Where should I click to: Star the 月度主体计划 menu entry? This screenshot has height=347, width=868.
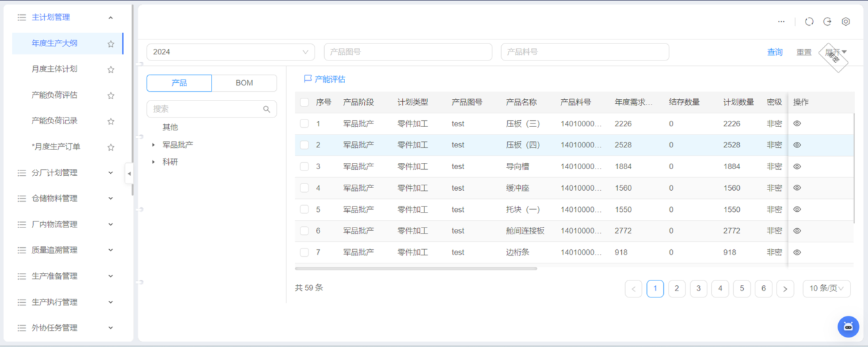coord(111,69)
